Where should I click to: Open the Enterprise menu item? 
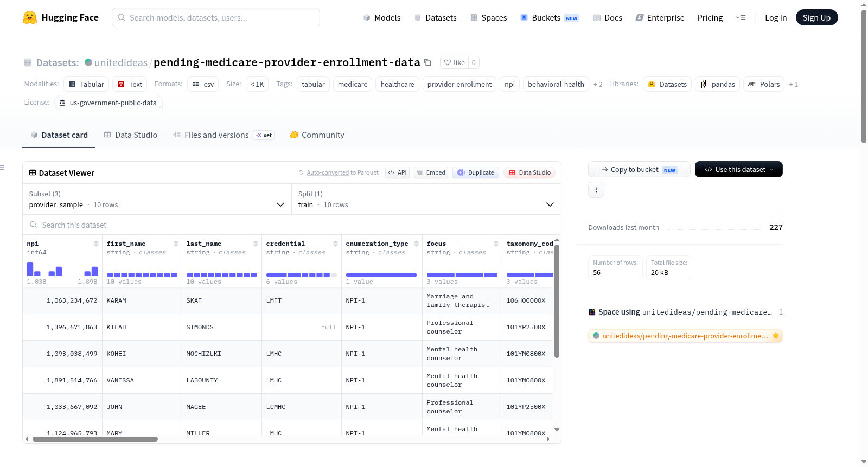[x=660, y=17]
